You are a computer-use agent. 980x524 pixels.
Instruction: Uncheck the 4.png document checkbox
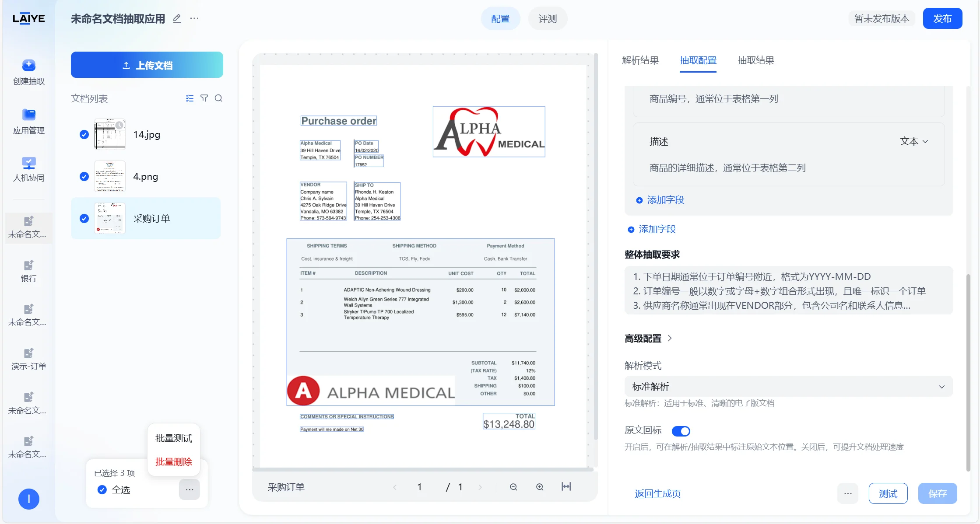pos(84,176)
